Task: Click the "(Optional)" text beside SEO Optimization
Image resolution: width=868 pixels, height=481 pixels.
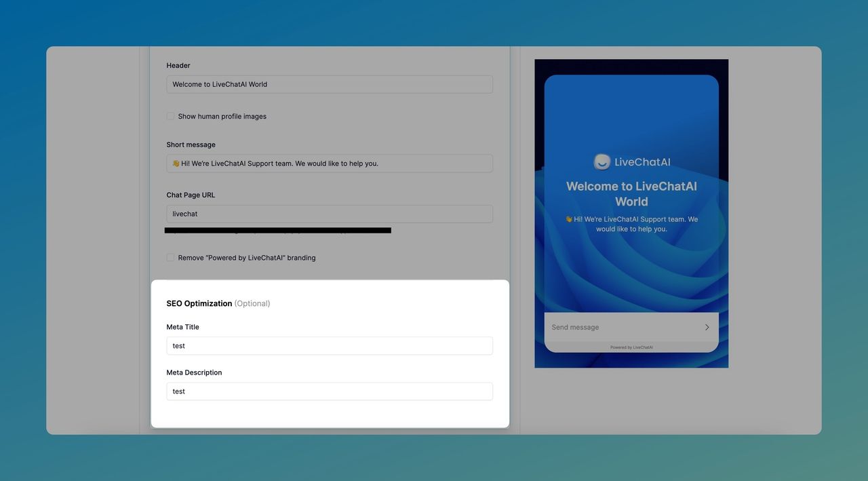Action: coord(252,303)
